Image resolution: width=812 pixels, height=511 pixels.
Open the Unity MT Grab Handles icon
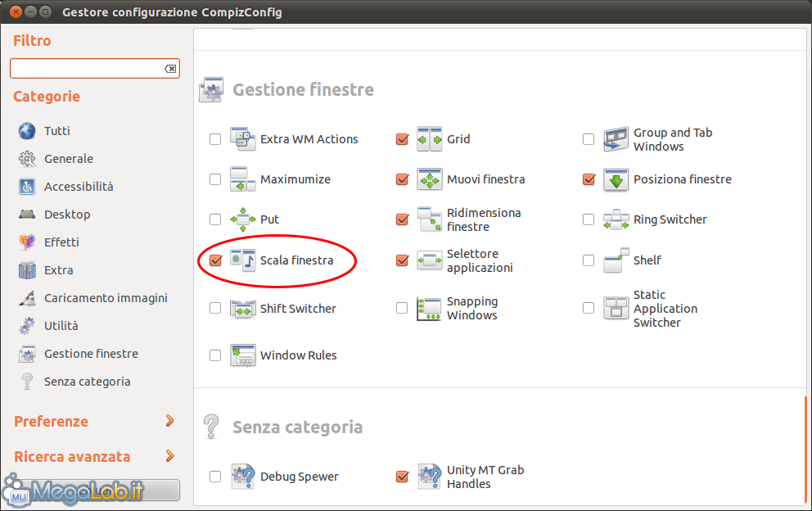[x=429, y=477]
